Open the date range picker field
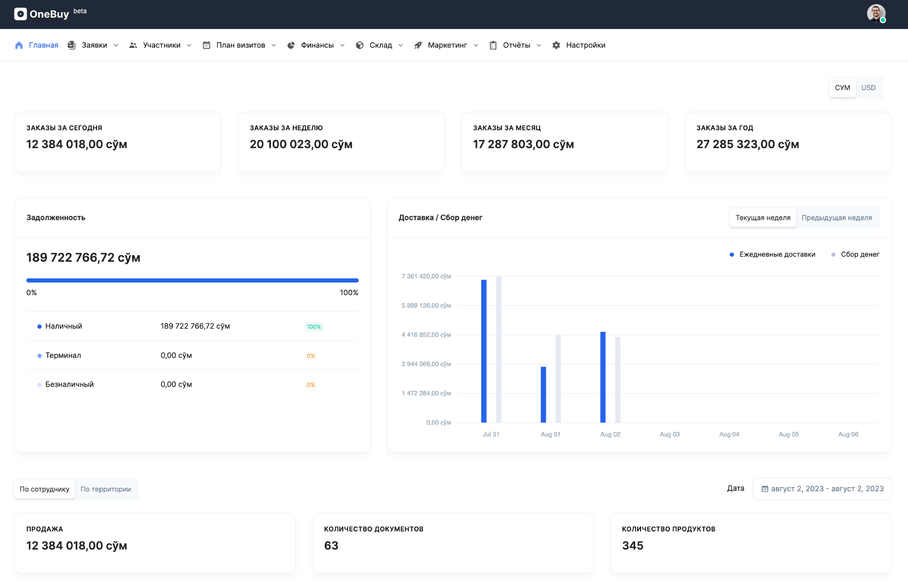Image resolution: width=908 pixels, height=588 pixels. 822,489
